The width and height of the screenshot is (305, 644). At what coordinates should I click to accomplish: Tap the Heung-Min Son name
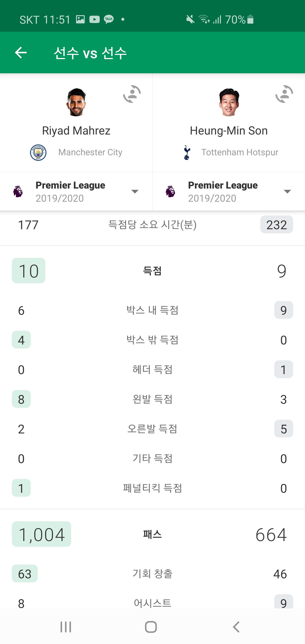tap(229, 130)
